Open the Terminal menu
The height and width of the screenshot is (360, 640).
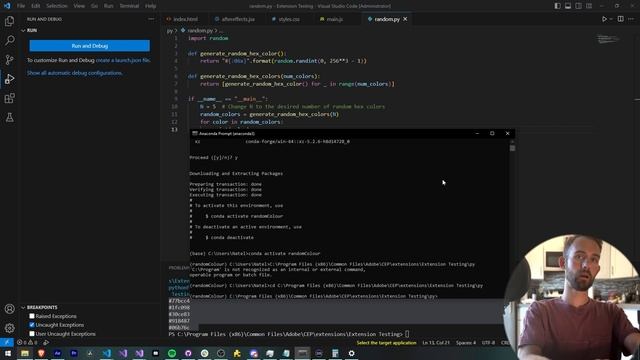coord(129,6)
